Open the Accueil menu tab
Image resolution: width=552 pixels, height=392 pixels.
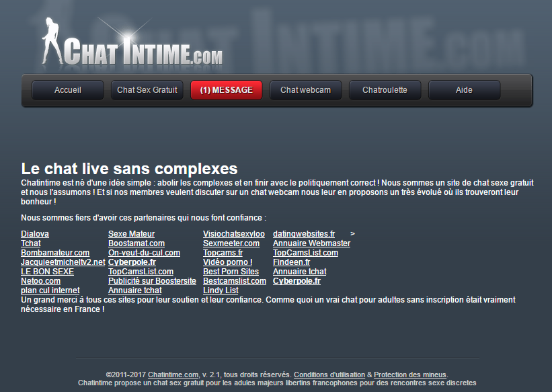click(x=68, y=90)
